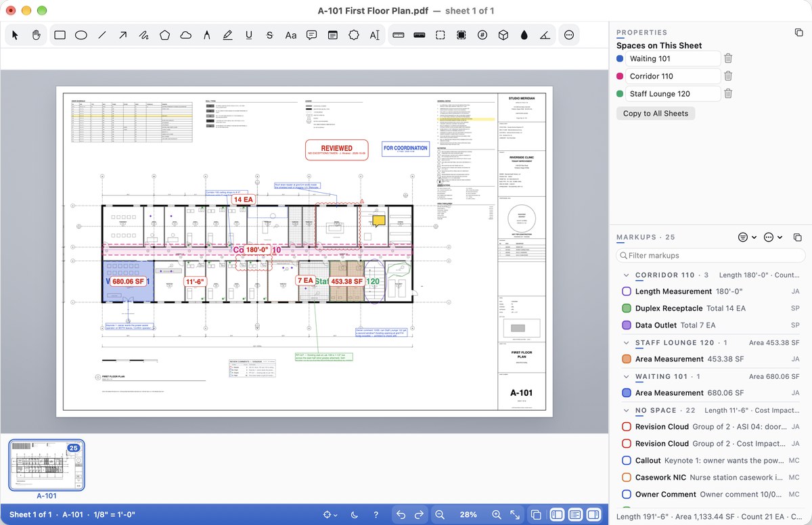Activate the count (#) tool
The height and width of the screenshot is (525, 812).
point(482,35)
